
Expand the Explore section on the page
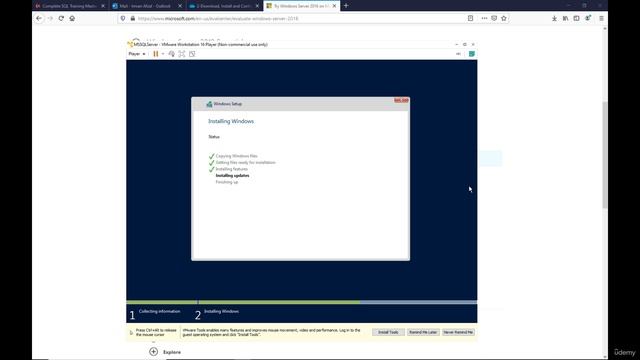click(153, 352)
